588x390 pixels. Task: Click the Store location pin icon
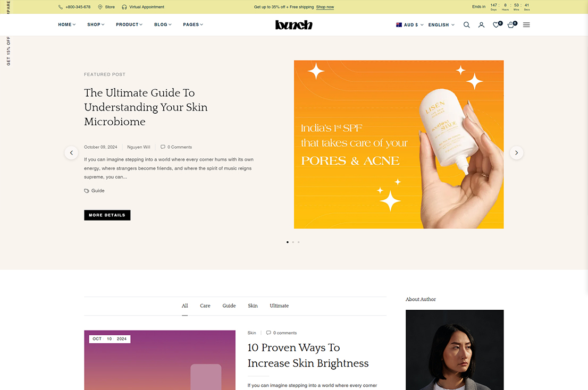(100, 7)
